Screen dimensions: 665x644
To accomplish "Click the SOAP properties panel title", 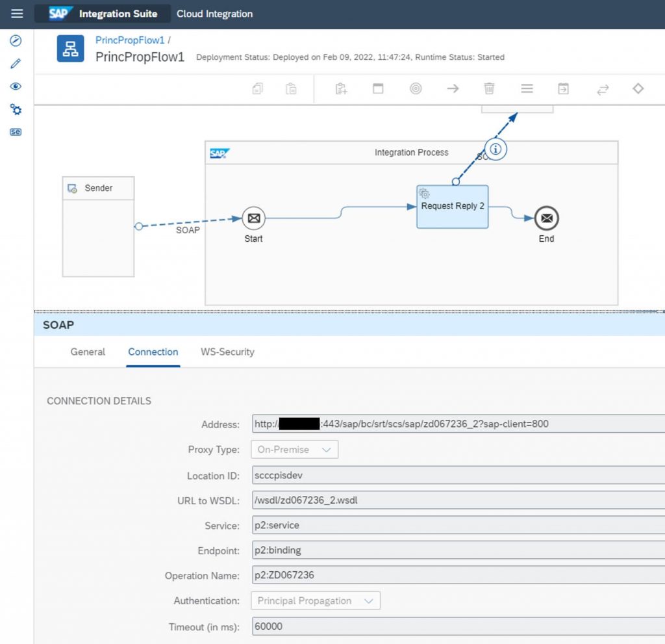I will (58, 325).
